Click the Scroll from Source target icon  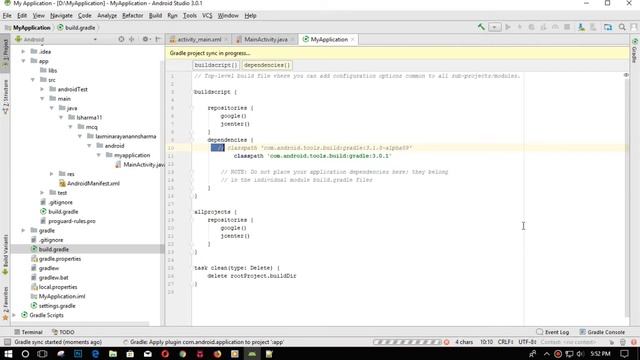point(121,39)
